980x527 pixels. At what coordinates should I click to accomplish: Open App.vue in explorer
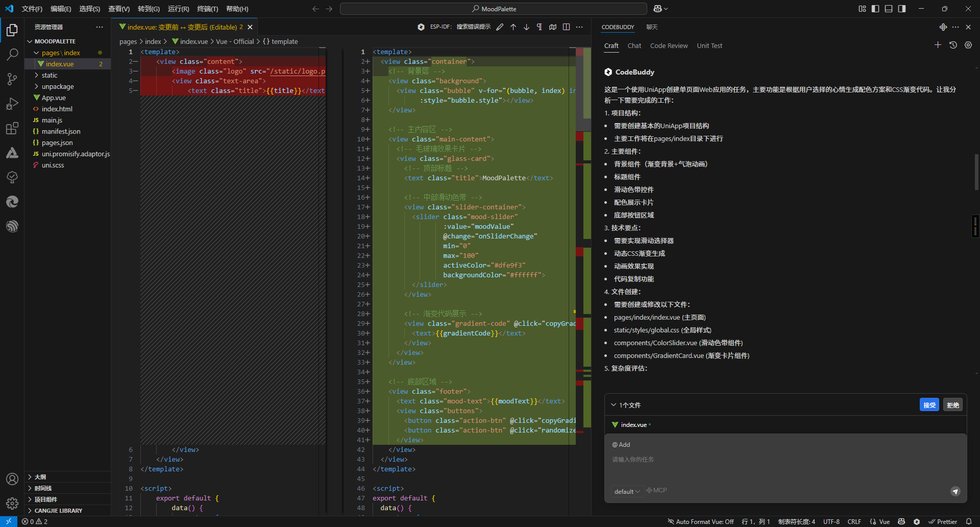[x=67, y=98]
